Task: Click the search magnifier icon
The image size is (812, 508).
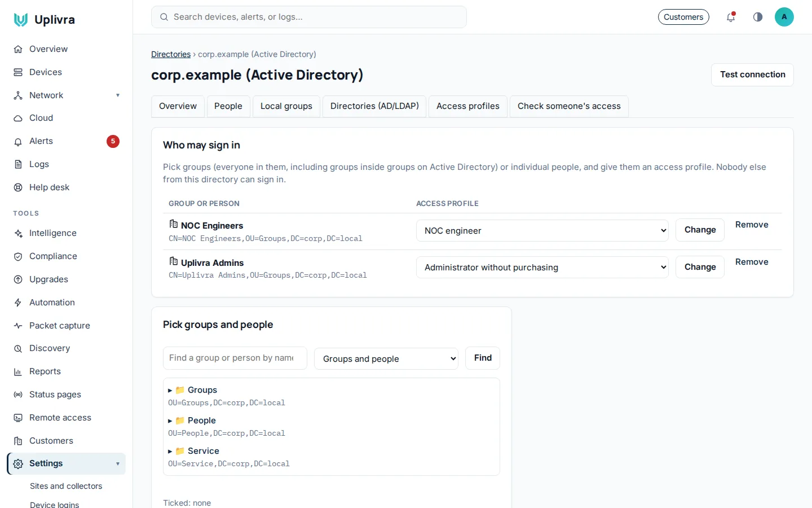Action: coord(164,17)
